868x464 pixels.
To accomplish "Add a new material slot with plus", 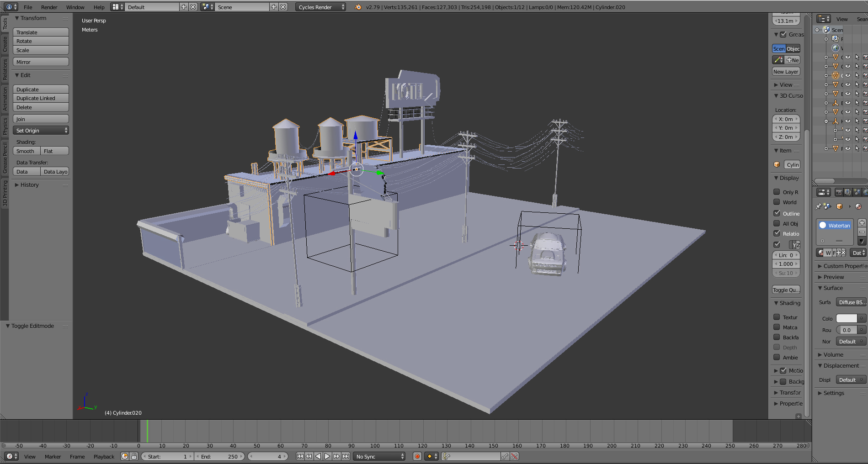I will pyautogui.click(x=862, y=223).
